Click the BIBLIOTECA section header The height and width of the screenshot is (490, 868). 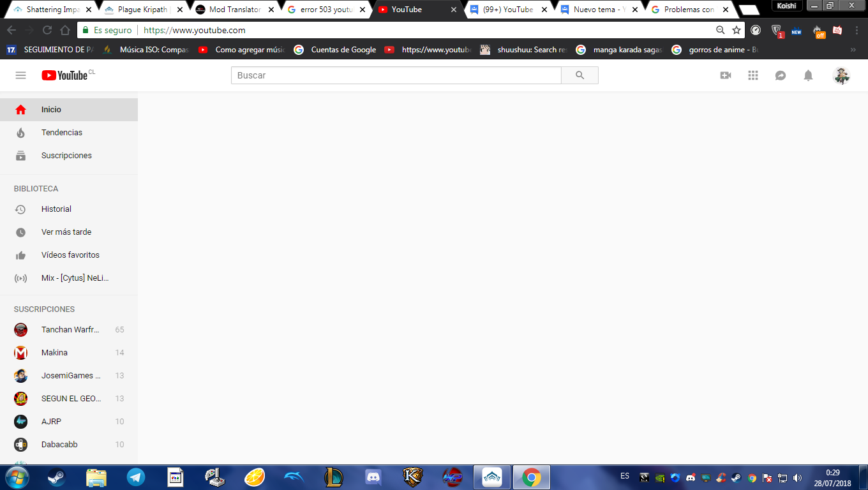[36, 189]
